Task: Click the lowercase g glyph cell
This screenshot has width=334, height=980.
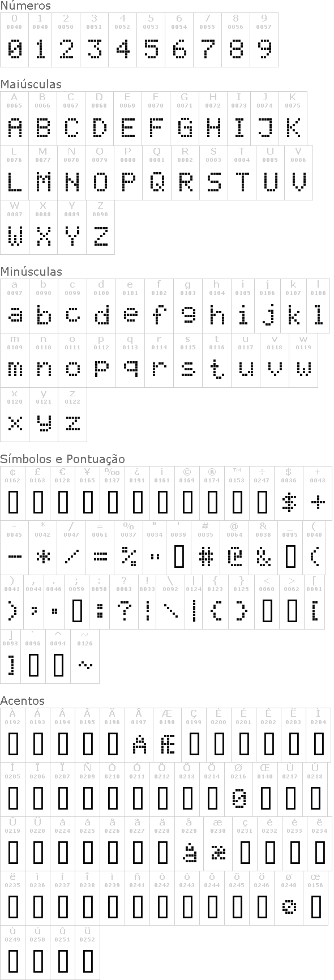Action: click(188, 306)
